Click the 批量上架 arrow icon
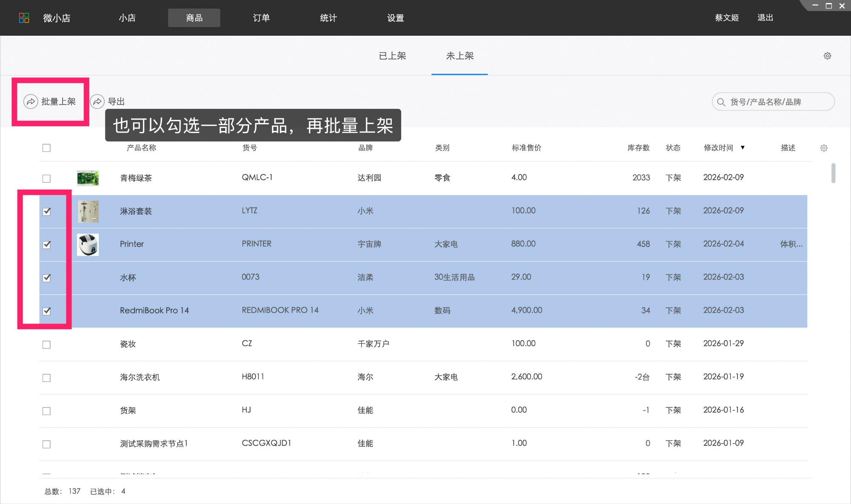 31,102
